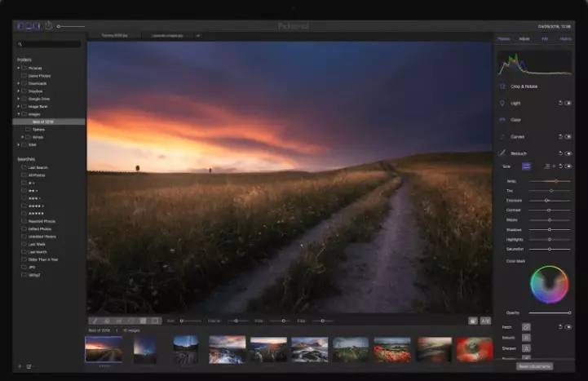Click the Opacity slider
The height and width of the screenshot is (381, 588).
550,312
